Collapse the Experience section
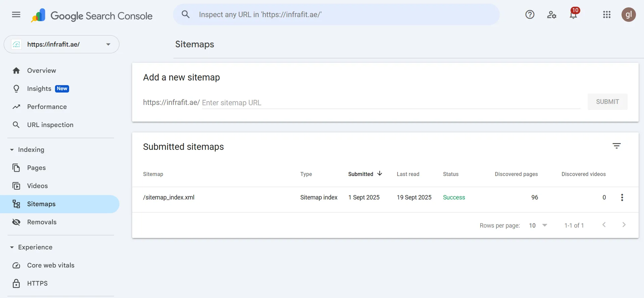 (x=12, y=247)
